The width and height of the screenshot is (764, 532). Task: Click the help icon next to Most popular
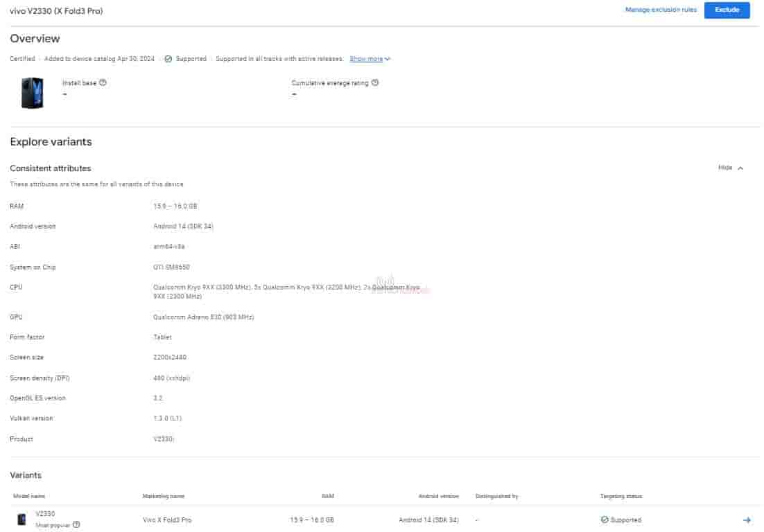(76, 524)
